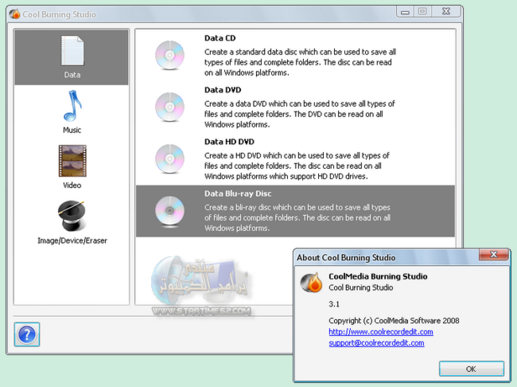Viewport: 517px width, 387px height.
Task: Click the Data Blu-ray Disc icon
Action: pos(170,211)
